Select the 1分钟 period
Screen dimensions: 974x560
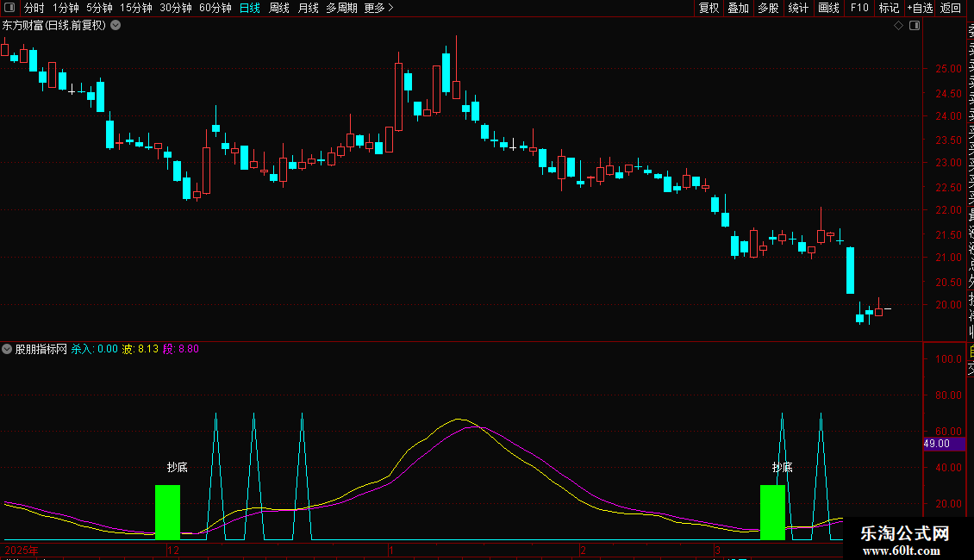66,8
